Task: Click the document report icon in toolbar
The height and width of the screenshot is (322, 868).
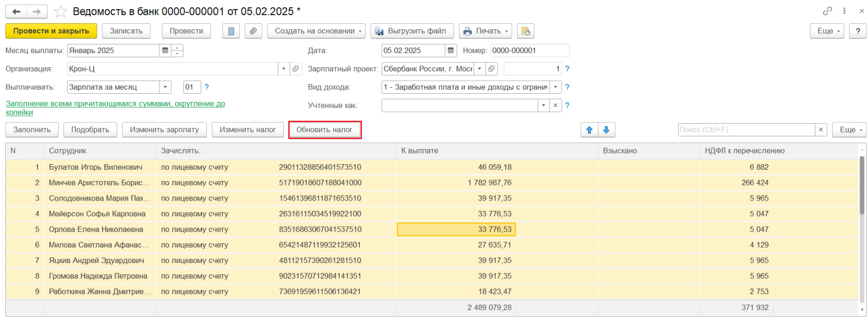Action: click(x=231, y=31)
